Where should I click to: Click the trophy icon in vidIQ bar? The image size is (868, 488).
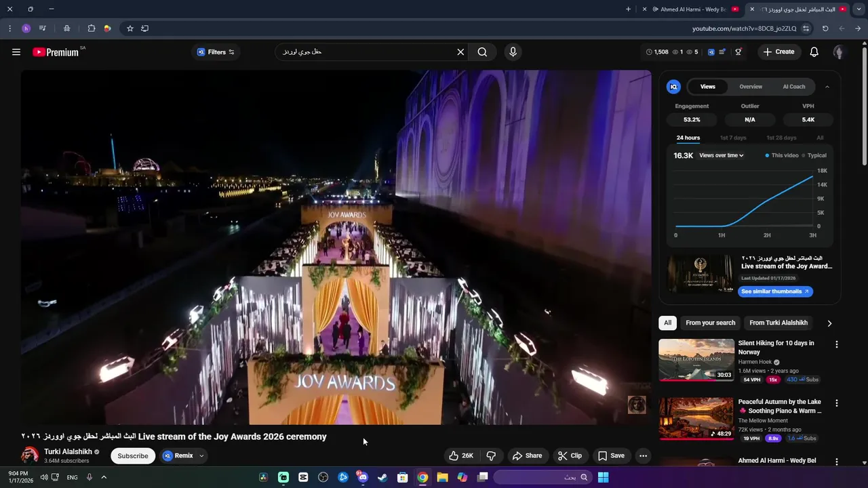738,52
